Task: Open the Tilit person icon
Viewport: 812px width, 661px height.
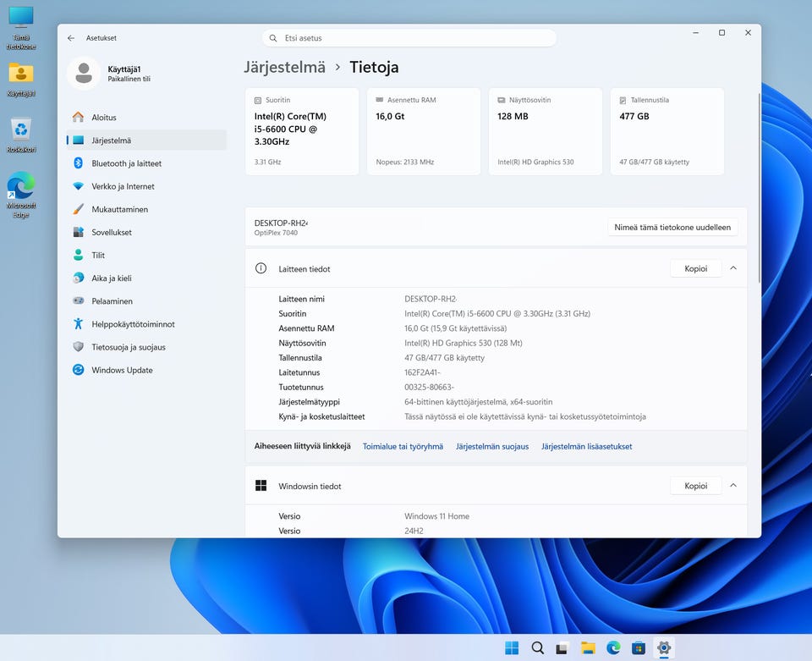Action: coord(78,255)
